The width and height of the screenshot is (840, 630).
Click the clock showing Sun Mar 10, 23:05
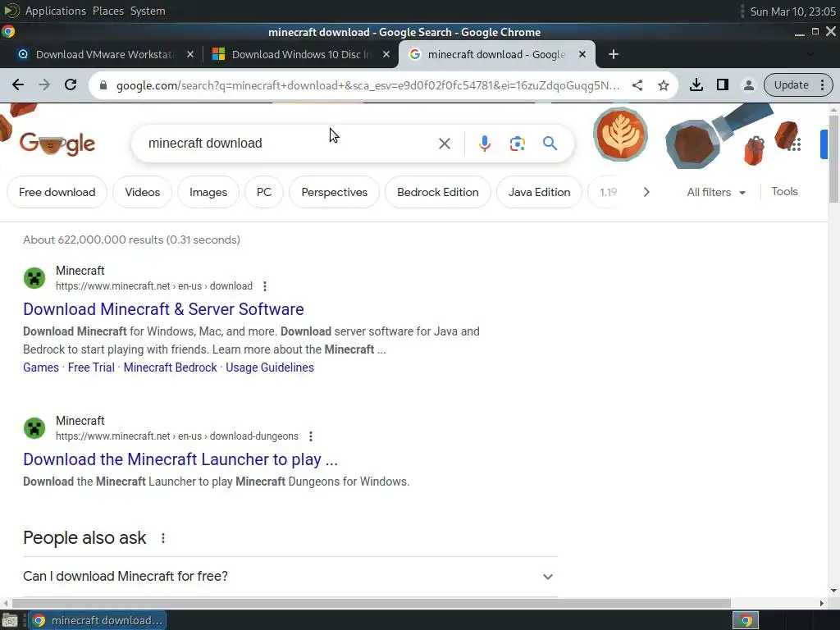(792, 11)
